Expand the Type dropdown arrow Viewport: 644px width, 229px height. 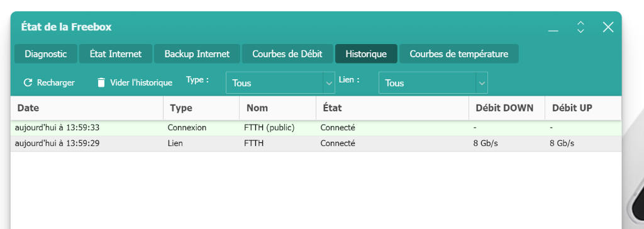329,83
